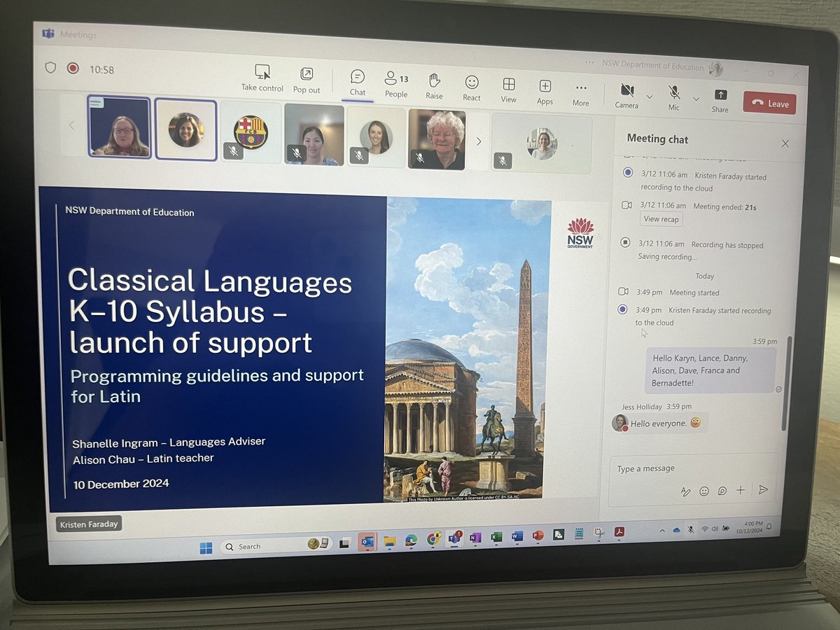The image size is (840, 630).
Task: Open Wi-Fi network tray icon
Action: [x=705, y=529]
